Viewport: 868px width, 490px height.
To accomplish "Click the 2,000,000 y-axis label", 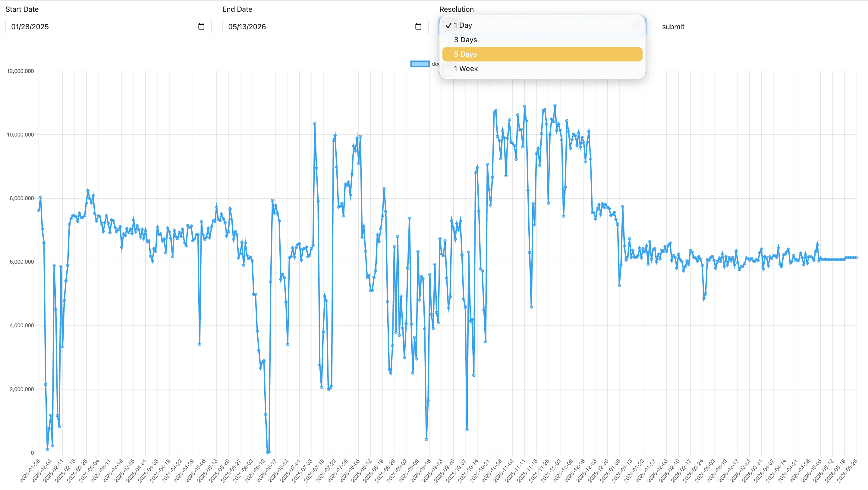I will click(22, 389).
